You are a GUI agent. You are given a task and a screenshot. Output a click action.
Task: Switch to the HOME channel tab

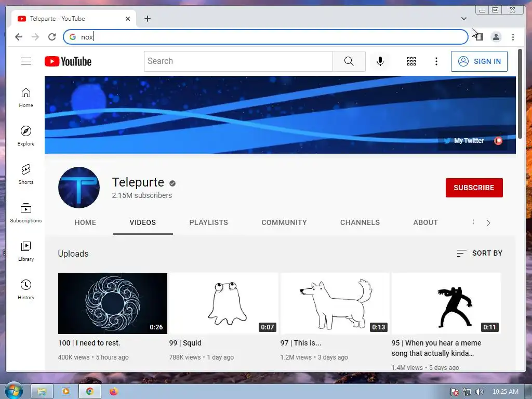tap(85, 222)
